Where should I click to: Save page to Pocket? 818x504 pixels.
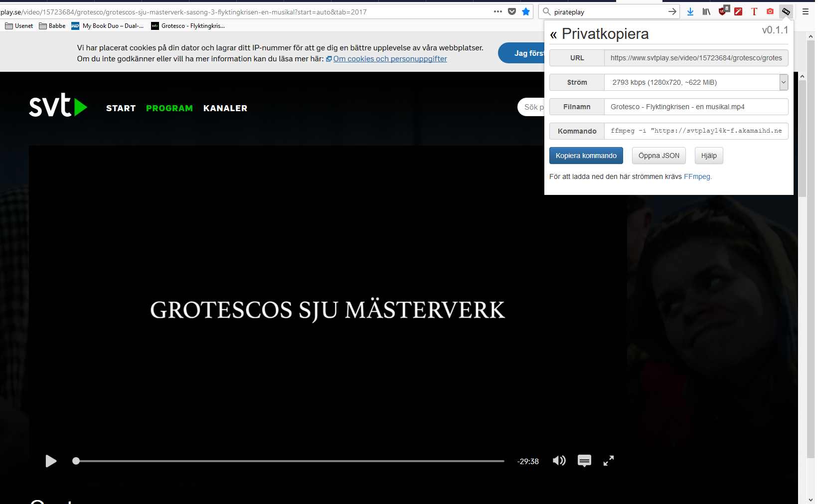(x=512, y=11)
